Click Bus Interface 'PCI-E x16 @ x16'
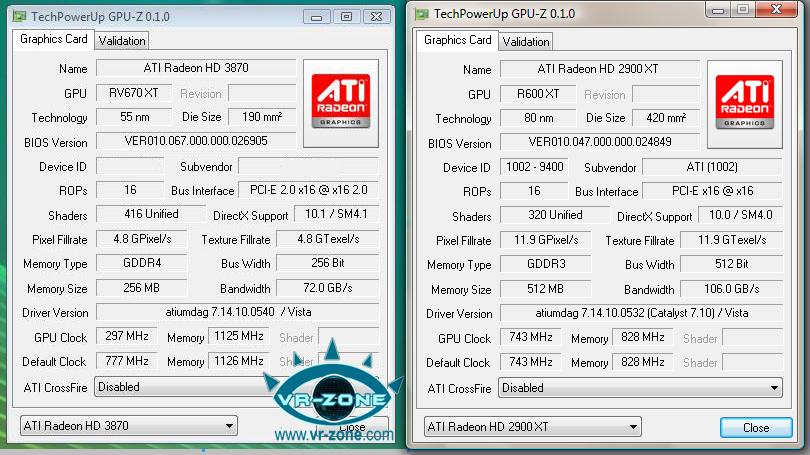Screen dimensions: 810x455 tap(712, 191)
